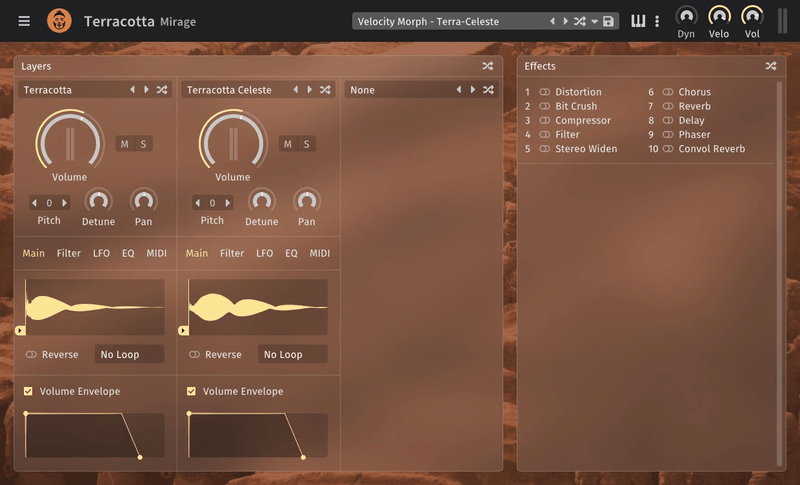Open the LFO tab of Terracotta Celeste
Image resolution: width=800 pixels, height=485 pixels.
[x=264, y=254]
